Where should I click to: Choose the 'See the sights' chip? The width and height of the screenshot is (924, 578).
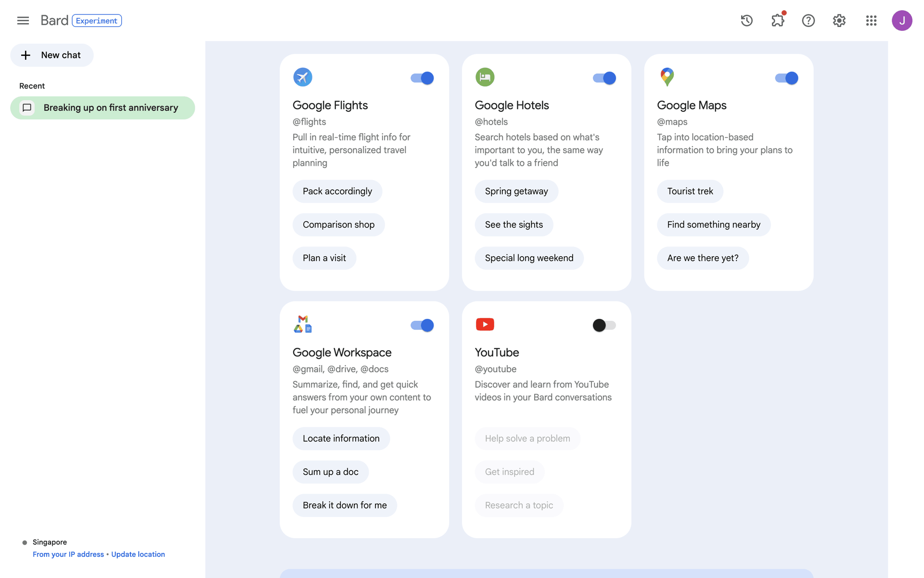tap(514, 224)
